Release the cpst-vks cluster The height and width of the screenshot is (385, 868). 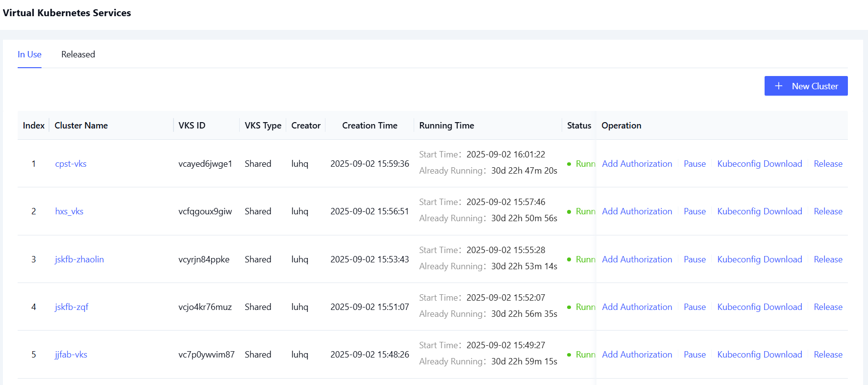click(x=828, y=164)
